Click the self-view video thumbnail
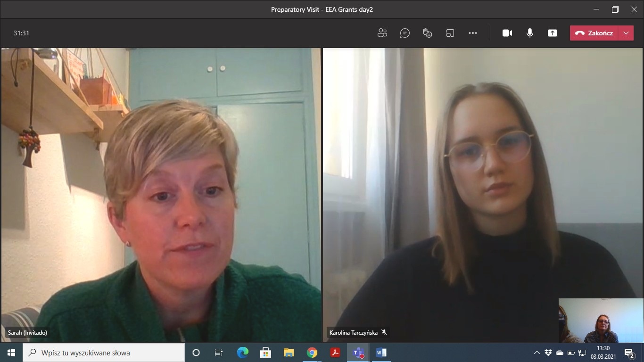Screen dimensions: 644x362 [601, 321]
